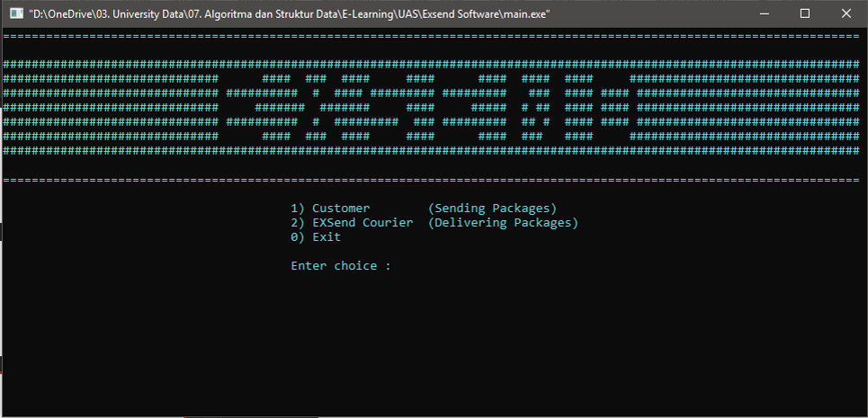Screen dimensions: 868x418
Task: Click the console app icon in title bar
Action: pos(16,13)
